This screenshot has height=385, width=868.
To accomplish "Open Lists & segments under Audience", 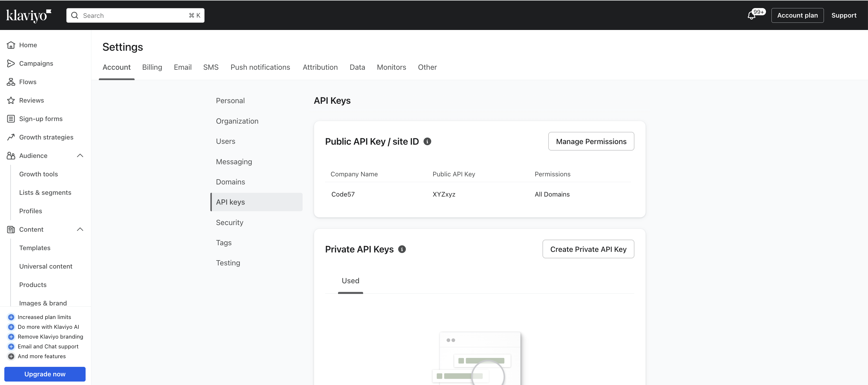I will tap(45, 193).
